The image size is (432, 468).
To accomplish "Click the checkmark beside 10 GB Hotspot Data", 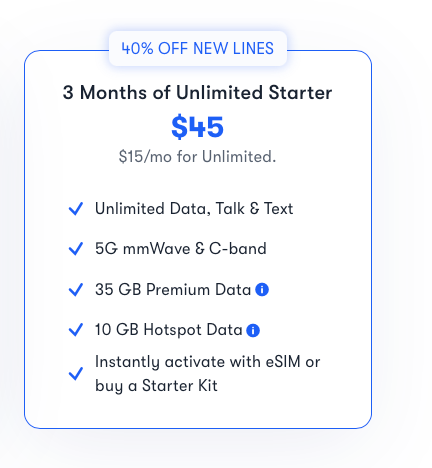I will pos(76,330).
